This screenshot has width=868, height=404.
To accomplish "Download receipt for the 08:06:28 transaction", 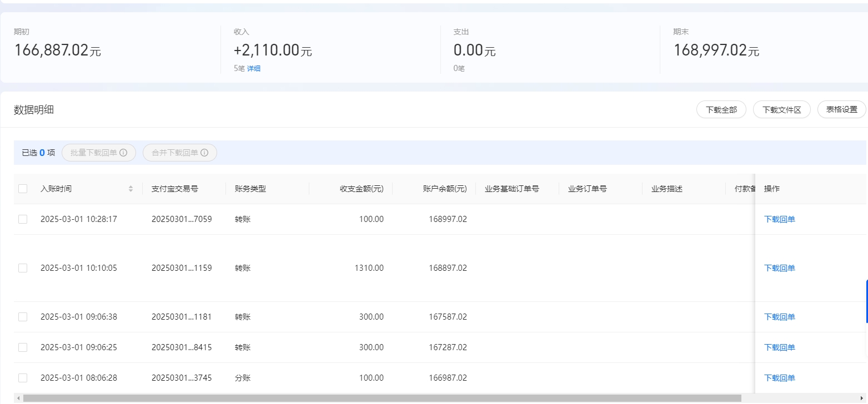I will 780,378.
